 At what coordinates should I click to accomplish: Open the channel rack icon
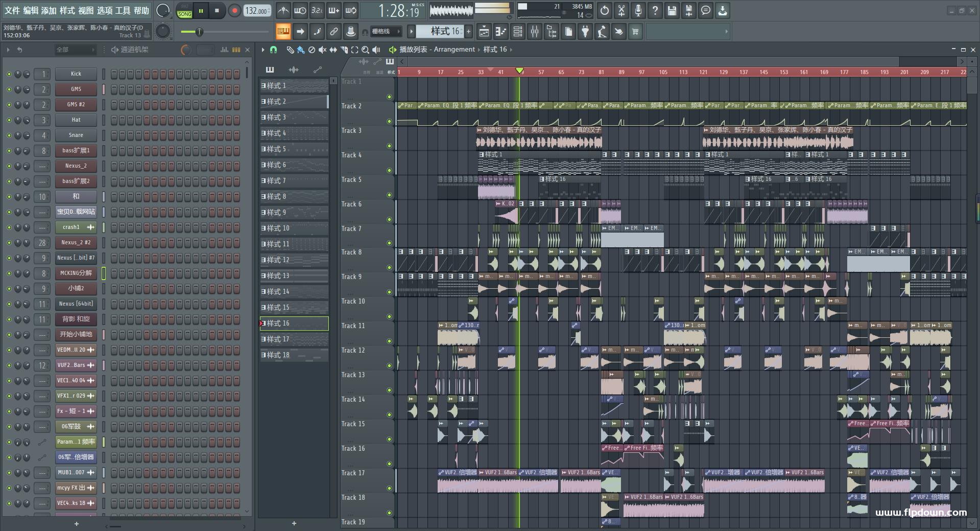click(517, 32)
